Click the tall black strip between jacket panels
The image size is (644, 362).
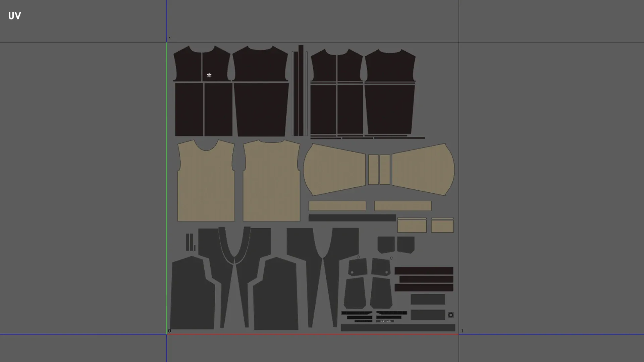[301, 90]
